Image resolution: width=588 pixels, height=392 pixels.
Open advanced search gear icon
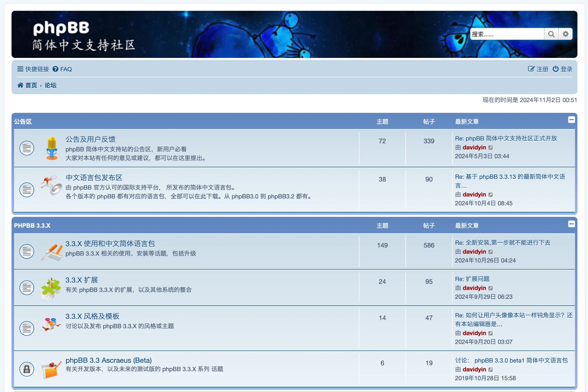[565, 34]
